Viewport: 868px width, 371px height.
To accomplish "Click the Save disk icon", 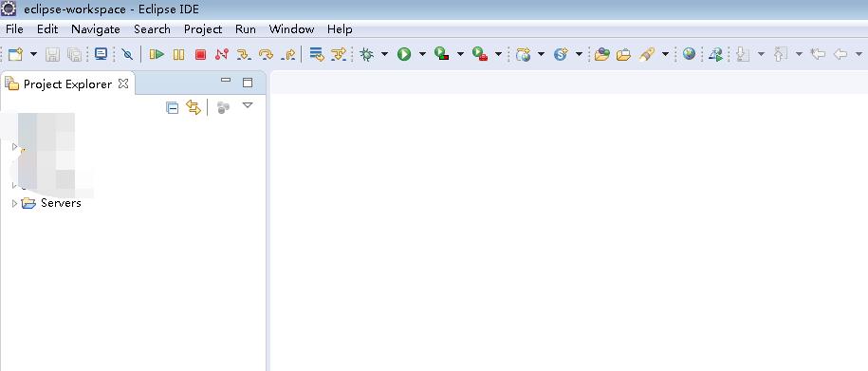I will tap(52, 54).
